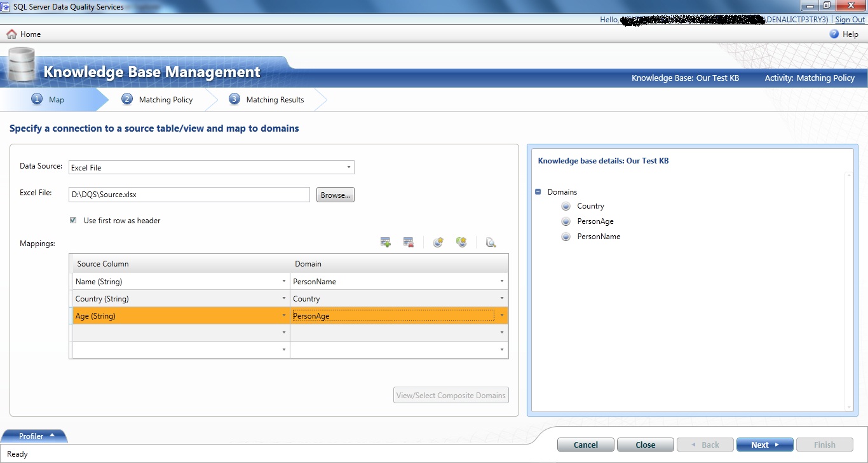The image size is (868, 463).
Task: Add a column mapping row
Action: (385, 242)
